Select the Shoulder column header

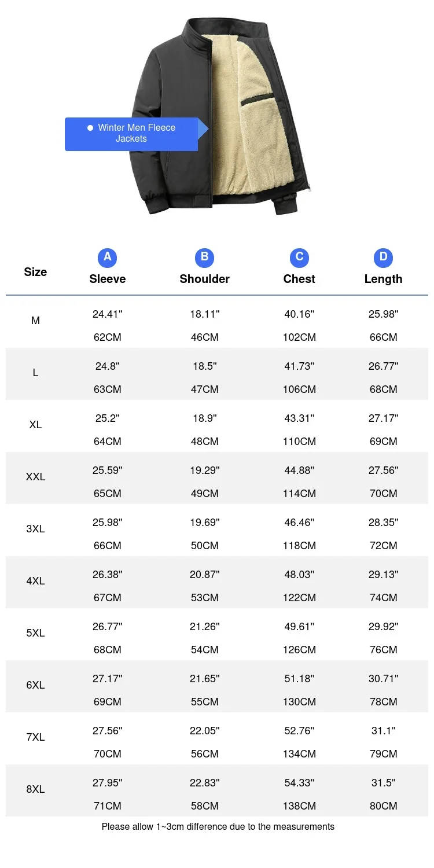(204, 279)
